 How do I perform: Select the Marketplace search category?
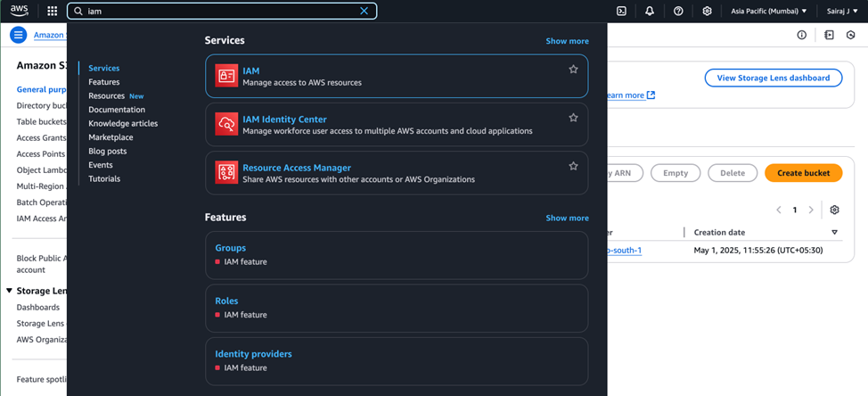pyautogui.click(x=111, y=137)
